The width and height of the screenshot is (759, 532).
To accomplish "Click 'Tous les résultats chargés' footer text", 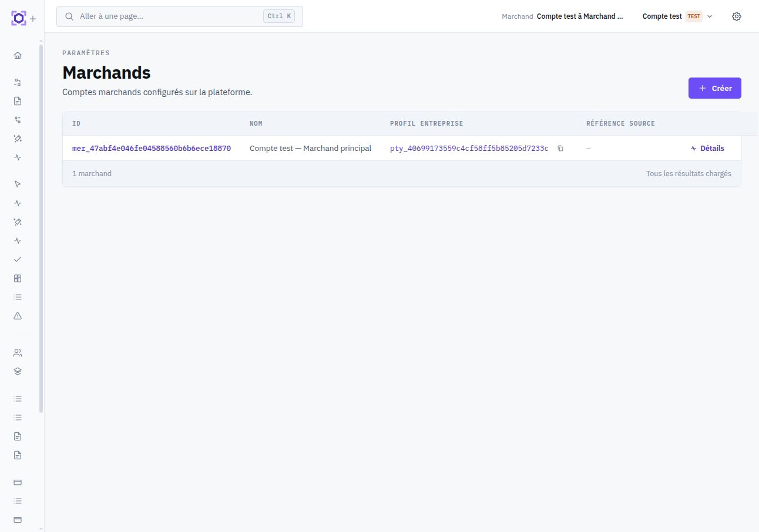I will point(689,174).
